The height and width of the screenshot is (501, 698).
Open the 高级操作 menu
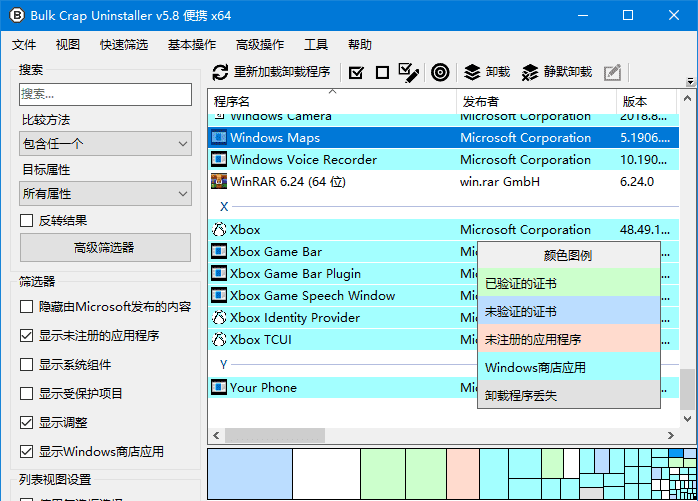(260, 45)
